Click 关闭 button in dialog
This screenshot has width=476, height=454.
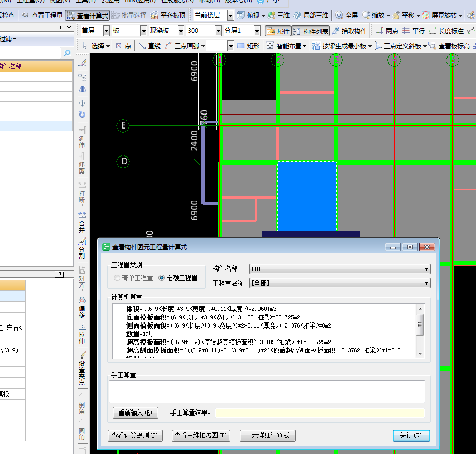point(411,435)
